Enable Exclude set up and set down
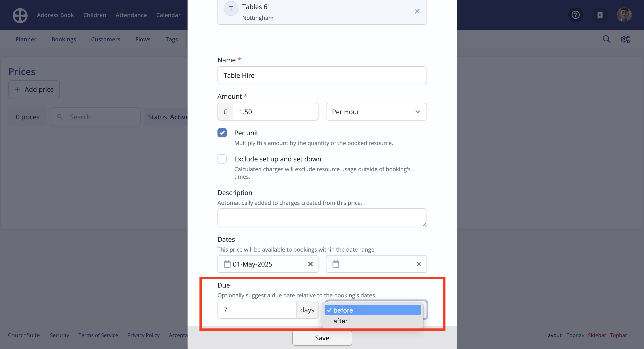 point(222,159)
